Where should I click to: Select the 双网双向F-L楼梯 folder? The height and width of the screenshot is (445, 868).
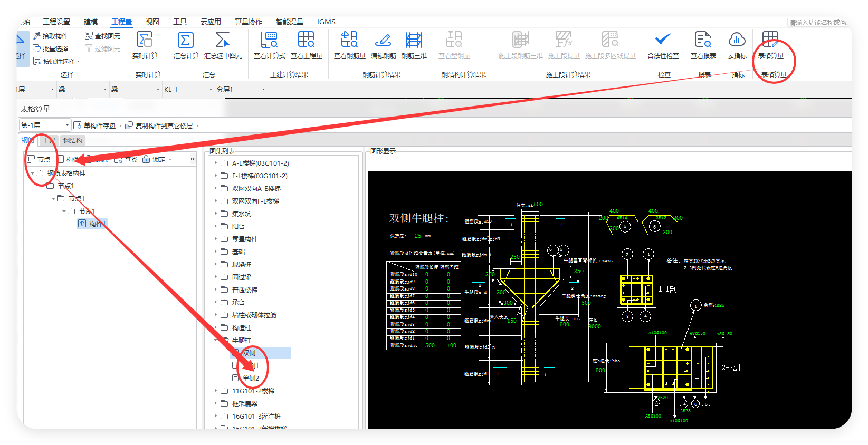click(x=250, y=201)
